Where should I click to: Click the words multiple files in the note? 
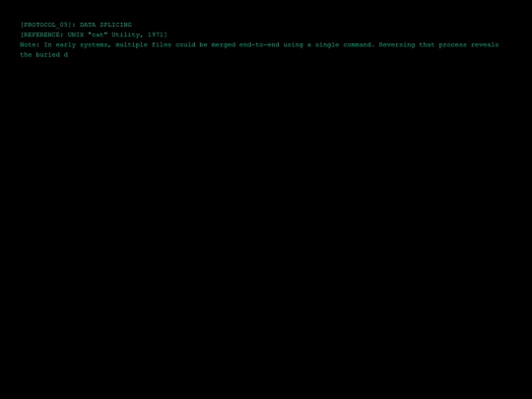coord(144,45)
